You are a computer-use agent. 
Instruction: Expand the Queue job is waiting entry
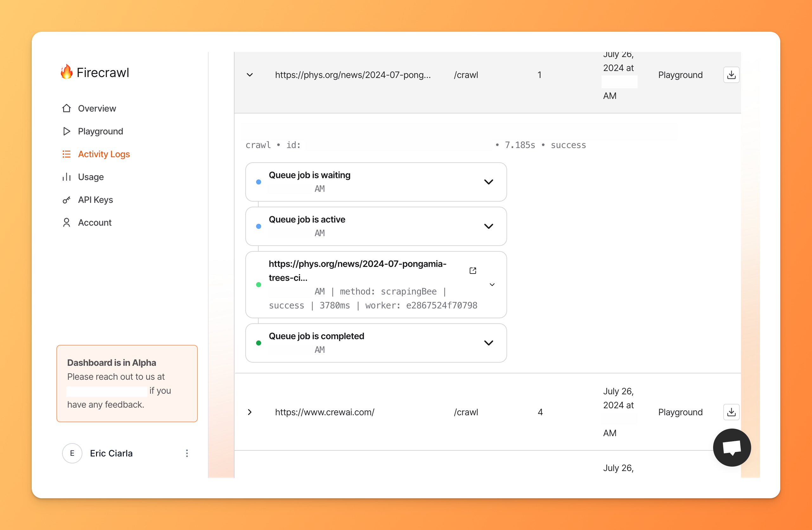point(490,182)
